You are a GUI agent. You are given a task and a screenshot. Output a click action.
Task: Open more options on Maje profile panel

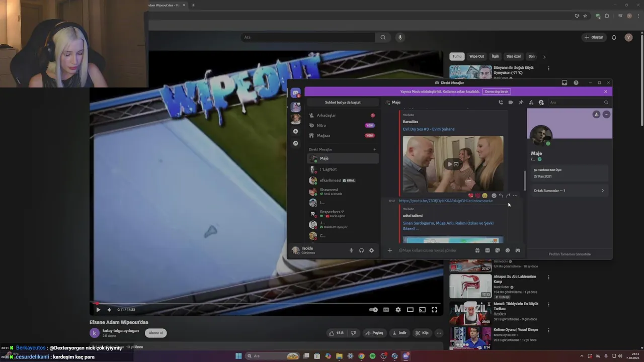point(606,115)
